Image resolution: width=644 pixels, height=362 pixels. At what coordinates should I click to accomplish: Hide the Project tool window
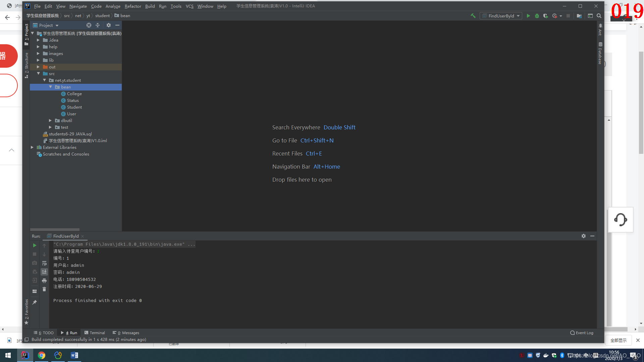(117, 25)
